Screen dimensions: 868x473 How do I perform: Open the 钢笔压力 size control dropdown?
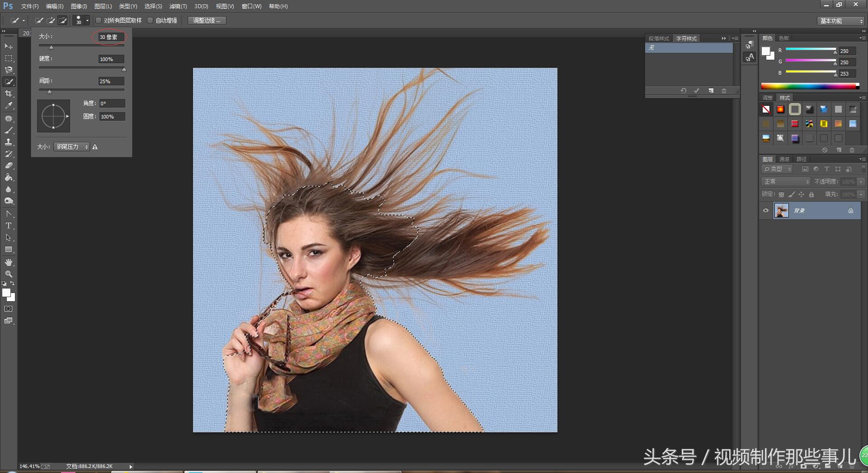tap(71, 147)
